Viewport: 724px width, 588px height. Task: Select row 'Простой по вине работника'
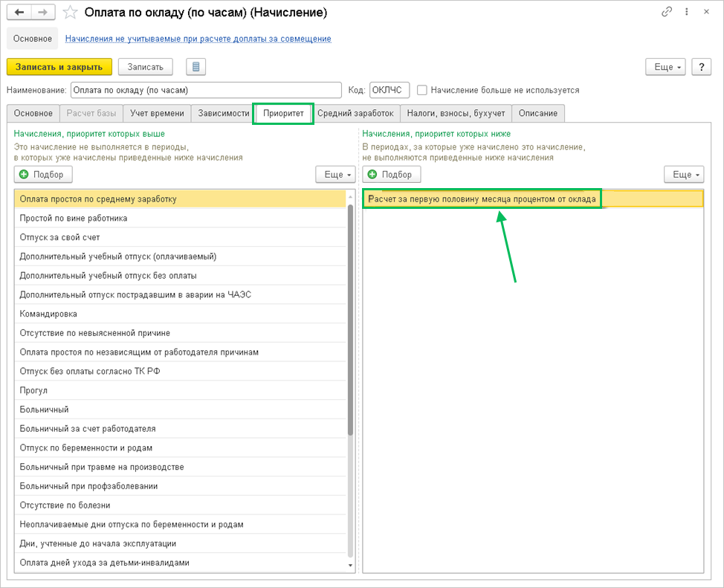pyautogui.click(x=181, y=218)
